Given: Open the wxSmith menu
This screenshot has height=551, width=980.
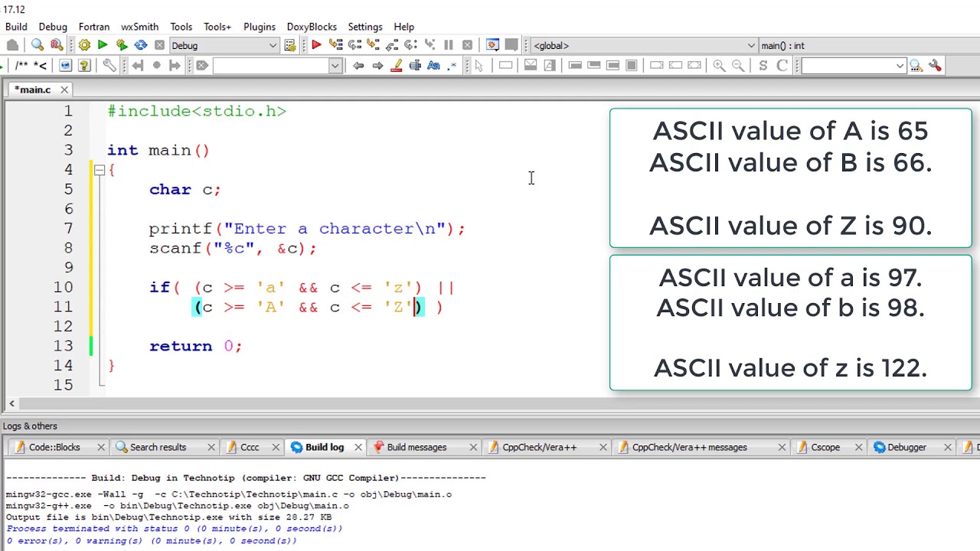Looking at the screenshot, I should point(140,27).
